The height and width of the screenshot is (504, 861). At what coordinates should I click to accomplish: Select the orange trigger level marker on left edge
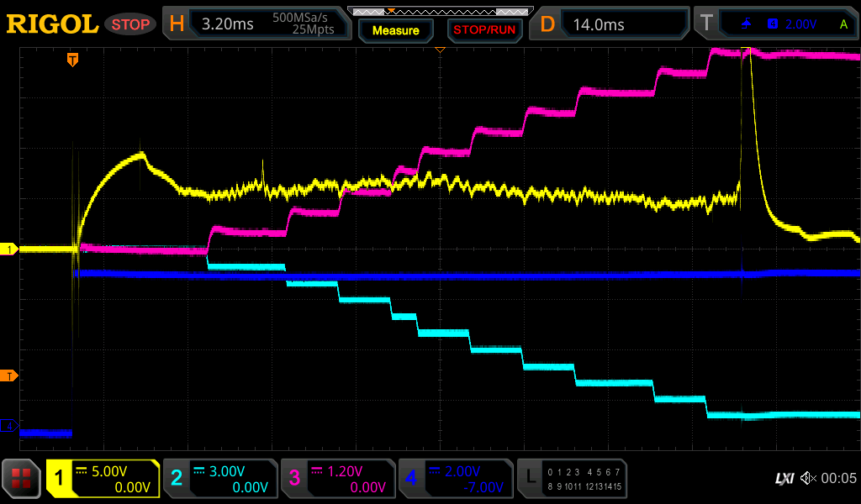9,375
